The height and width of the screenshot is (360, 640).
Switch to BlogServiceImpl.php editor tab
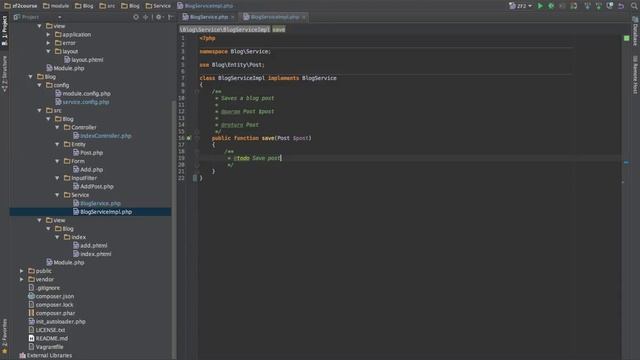[275, 17]
